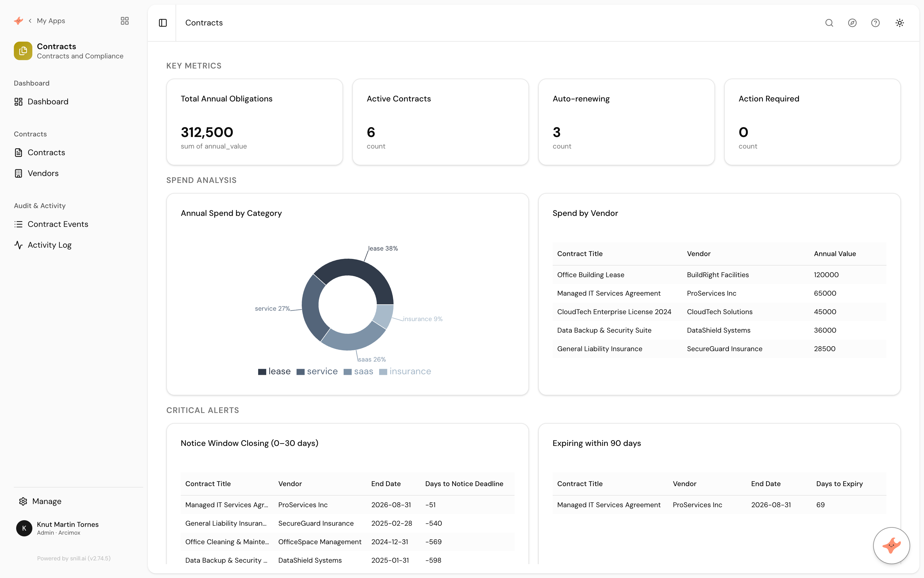Image resolution: width=924 pixels, height=578 pixels.
Task: Click the Active Contracts card
Action: 440,122
